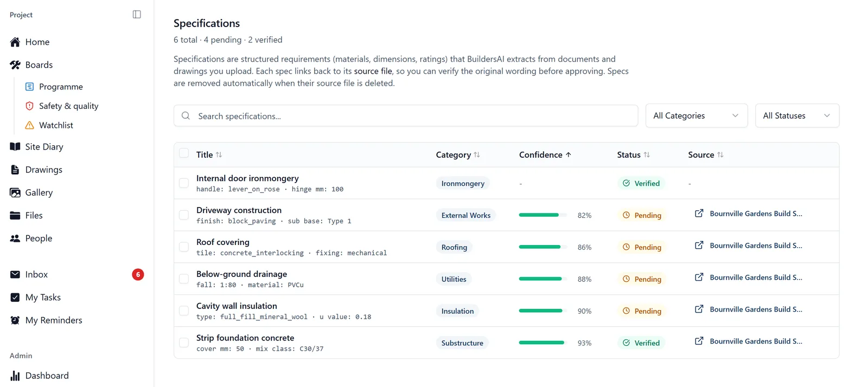The image size is (868, 387).
Task: Click the People group icon
Action: click(15, 238)
